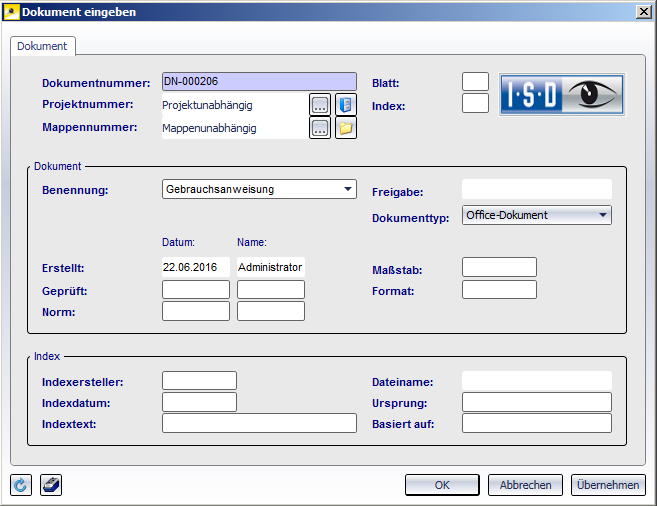Click the Dokumentnummer field

pyautogui.click(x=258, y=82)
